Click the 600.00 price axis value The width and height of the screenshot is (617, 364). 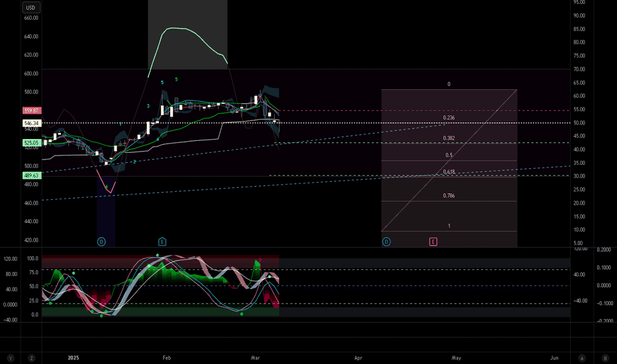pyautogui.click(x=31, y=73)
